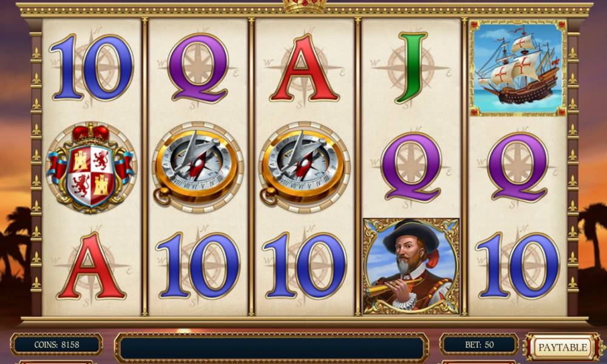Select the golden compass on reel two
Image resolution: width=607 pixels, height=364 pixels.
pos(197,167)
